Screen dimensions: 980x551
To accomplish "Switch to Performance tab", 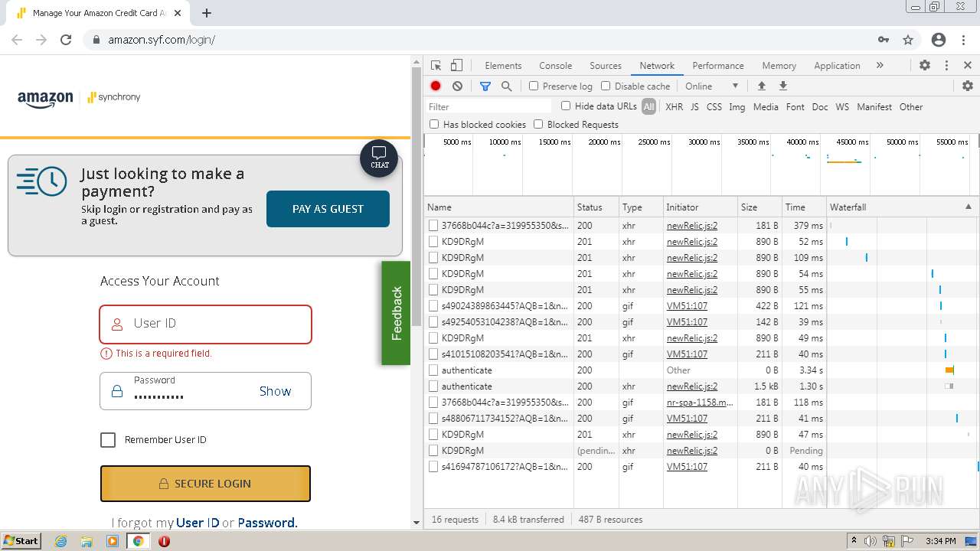I will (718, 66).
